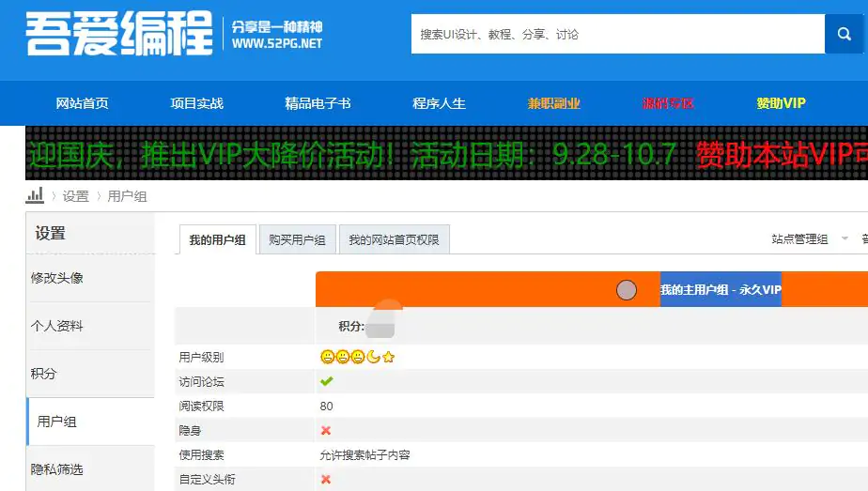This screenshot has height=491, width=868.
Task: Click the VIP promotion banner
Action: tap(447, 153)
